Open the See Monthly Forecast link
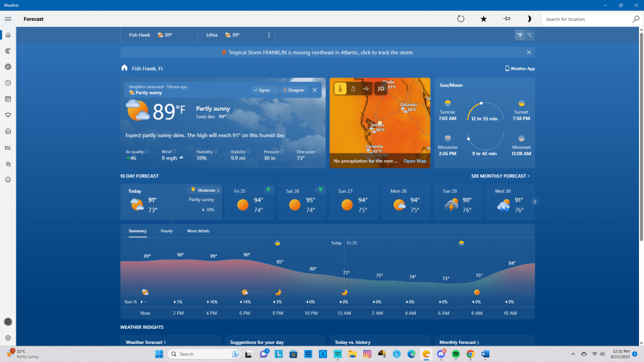The height and width of the screenshot is (362, 644). (501, 176)
